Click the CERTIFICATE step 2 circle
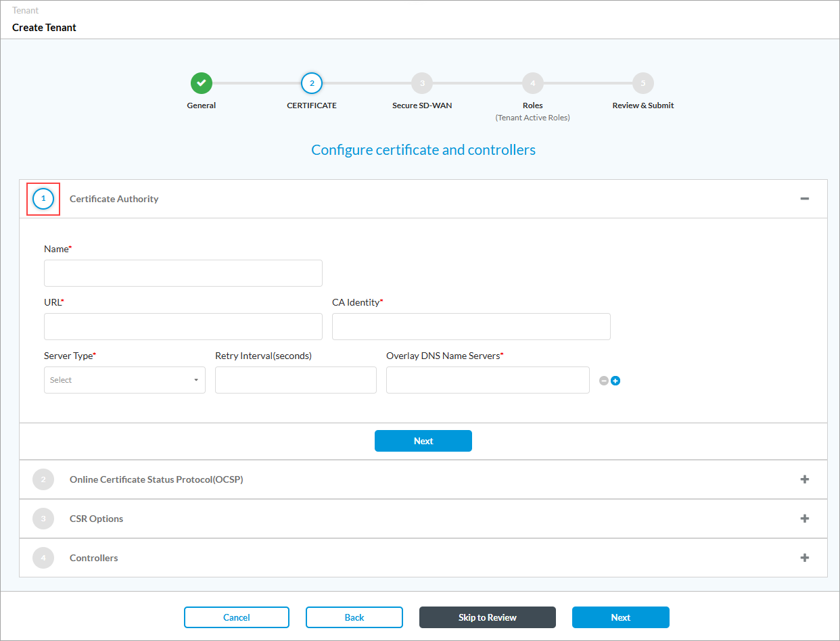 click(312, 84)
